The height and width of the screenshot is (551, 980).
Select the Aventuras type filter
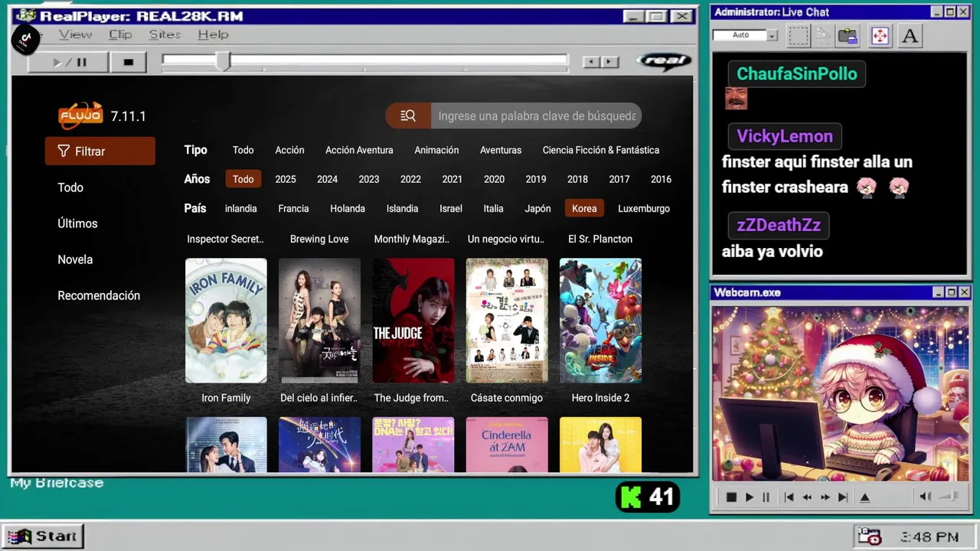coord(501,150)
